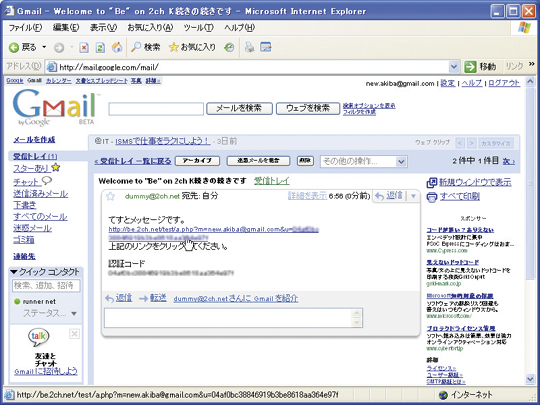Click the アーカイブ button
540x405 pixels.
pyautogui.click(x=197, y=161)
